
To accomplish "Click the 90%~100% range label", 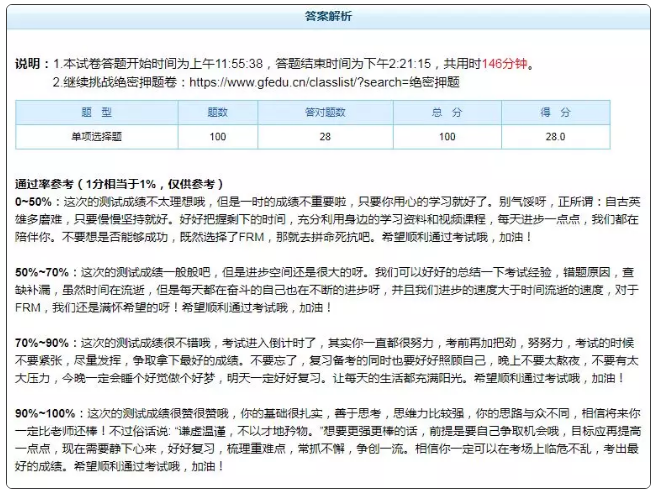I will [x=45, y=413].
